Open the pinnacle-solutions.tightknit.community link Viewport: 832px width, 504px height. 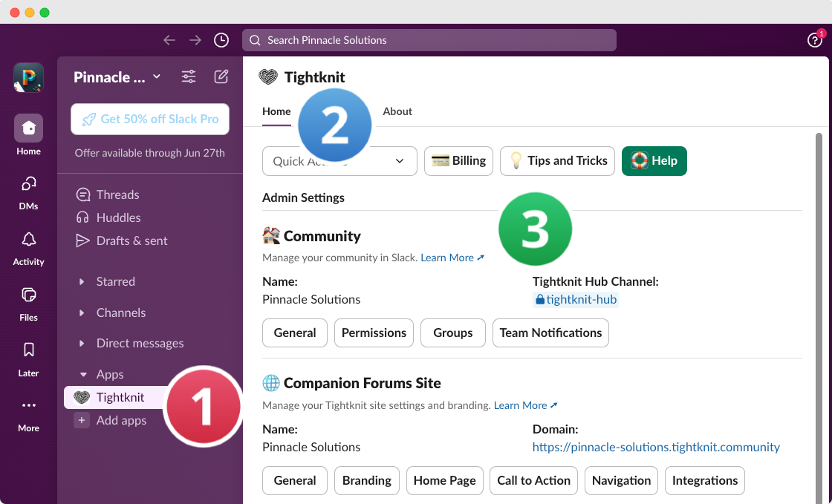[656, 448]
